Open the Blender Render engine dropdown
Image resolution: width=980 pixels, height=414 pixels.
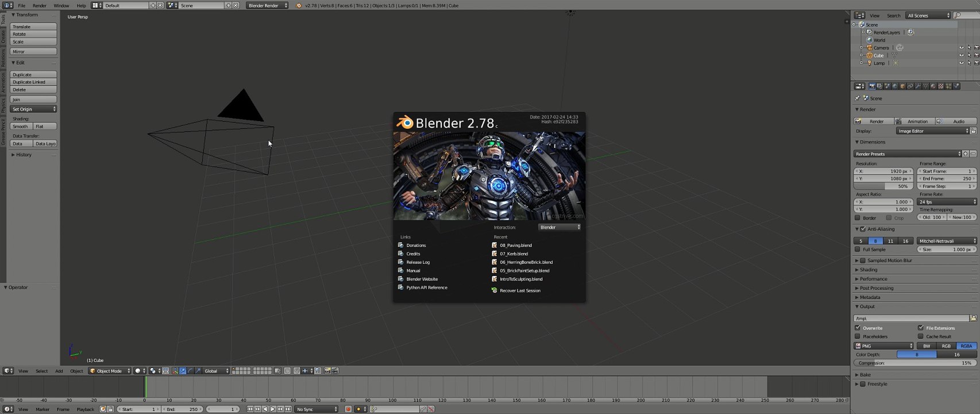point(267,5)
